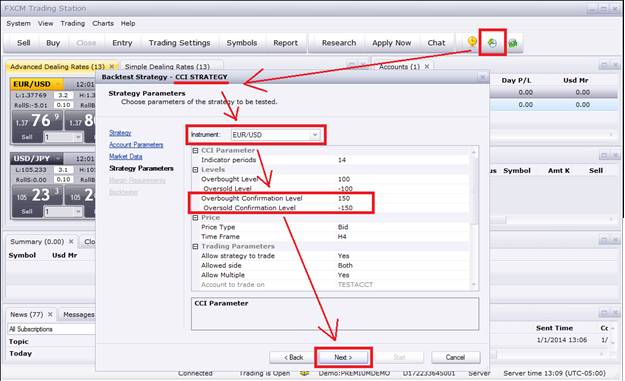Open the System menu
This screenshot has width=625, height=381.
[x=18, y=24]
